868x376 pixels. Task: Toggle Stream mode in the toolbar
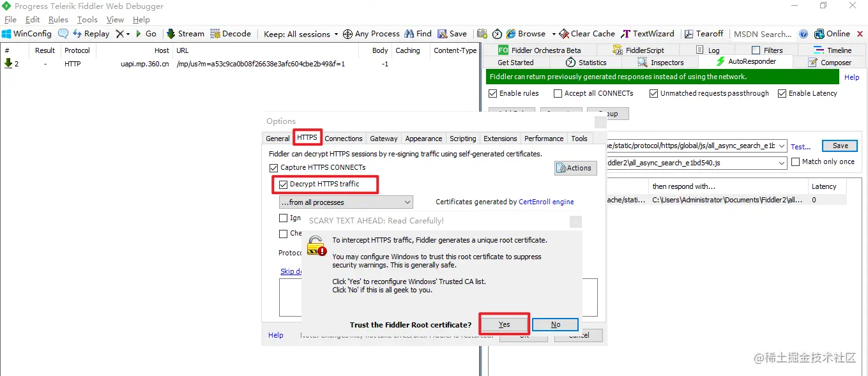tap(185, 34)
